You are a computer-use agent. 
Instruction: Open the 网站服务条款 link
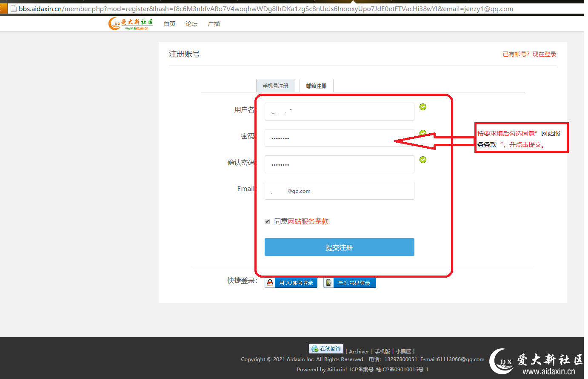[x=308, y=221]
